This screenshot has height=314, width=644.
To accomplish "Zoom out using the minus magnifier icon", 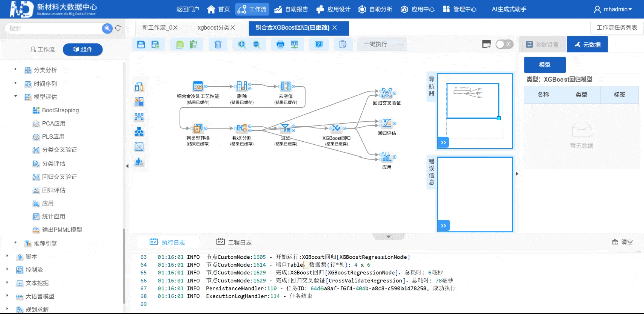I will click(256, 44).
